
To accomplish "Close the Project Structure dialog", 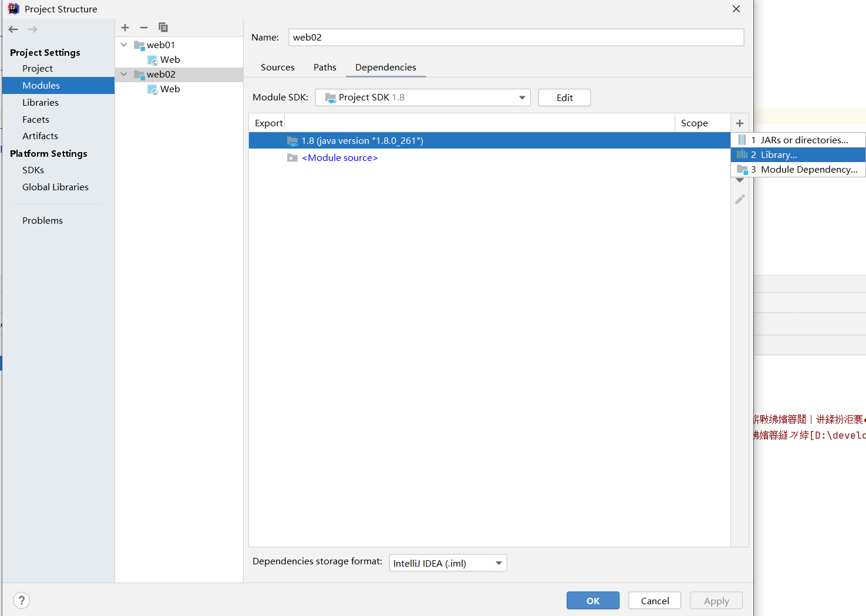I will click(736, 9).
